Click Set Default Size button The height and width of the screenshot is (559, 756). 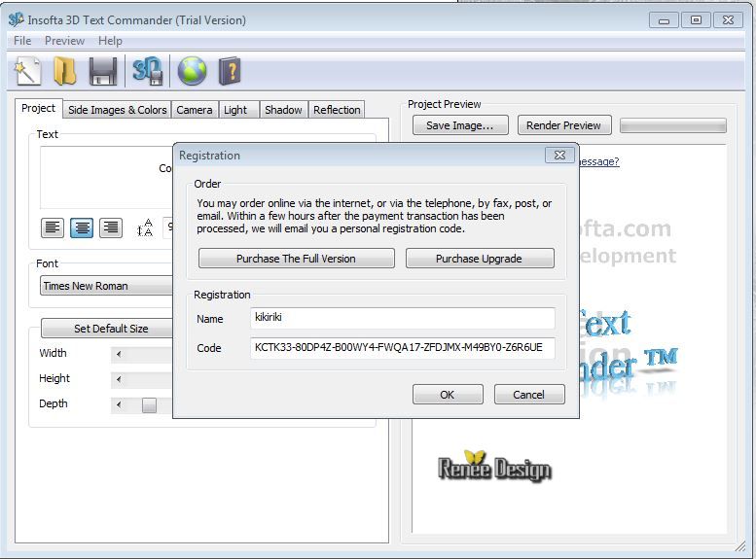pyautogui.click(x=107, y=329)
